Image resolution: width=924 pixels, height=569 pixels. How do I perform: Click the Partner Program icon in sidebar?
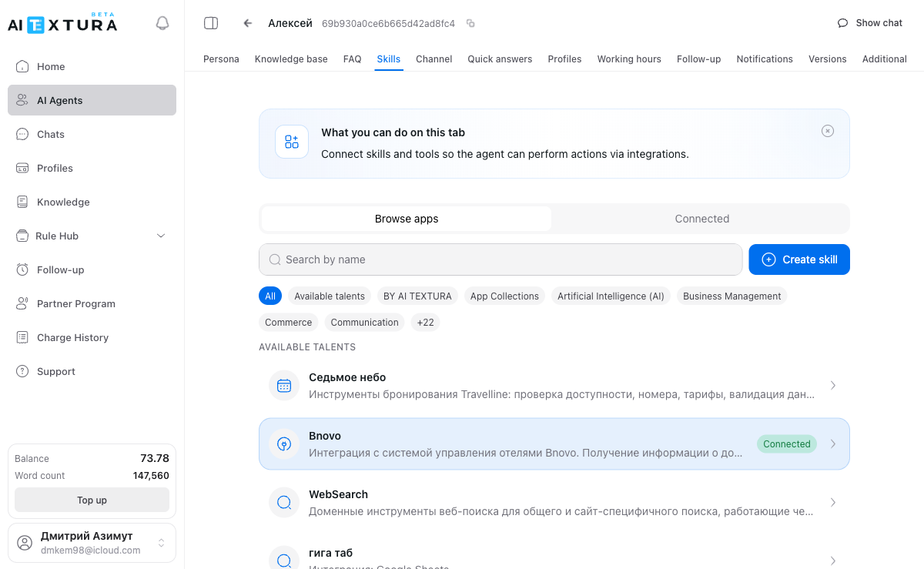point(23,303)
